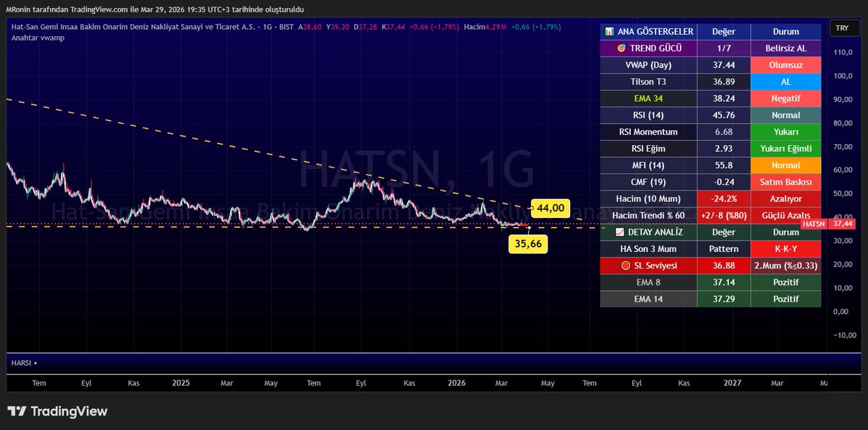Image resolution: width=868 pixels, height=430 pixels.
Task: Click the CMF value -0.24
Action: 723,182
